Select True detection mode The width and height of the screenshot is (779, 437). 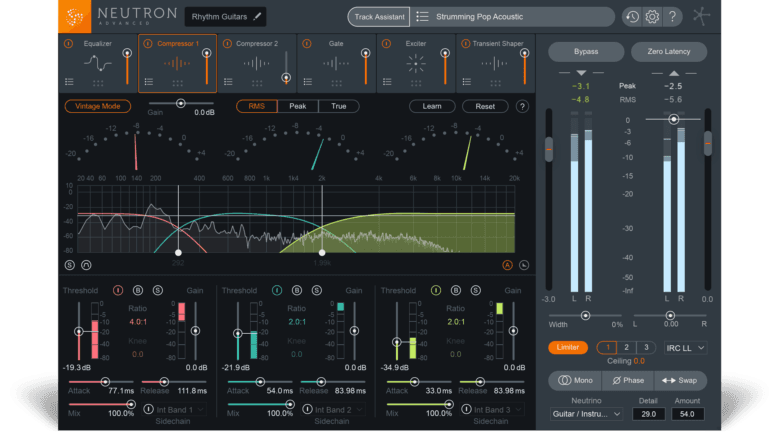[x=339, y=106]
